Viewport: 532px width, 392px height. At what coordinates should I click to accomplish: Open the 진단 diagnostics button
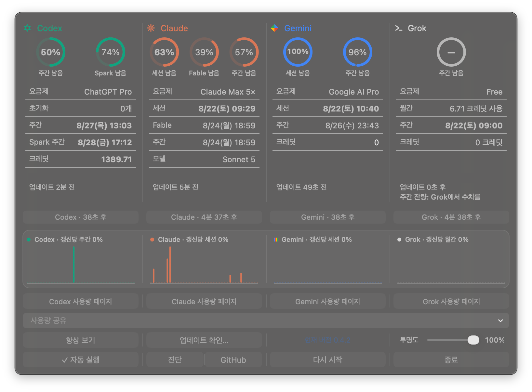coord(175,359)
